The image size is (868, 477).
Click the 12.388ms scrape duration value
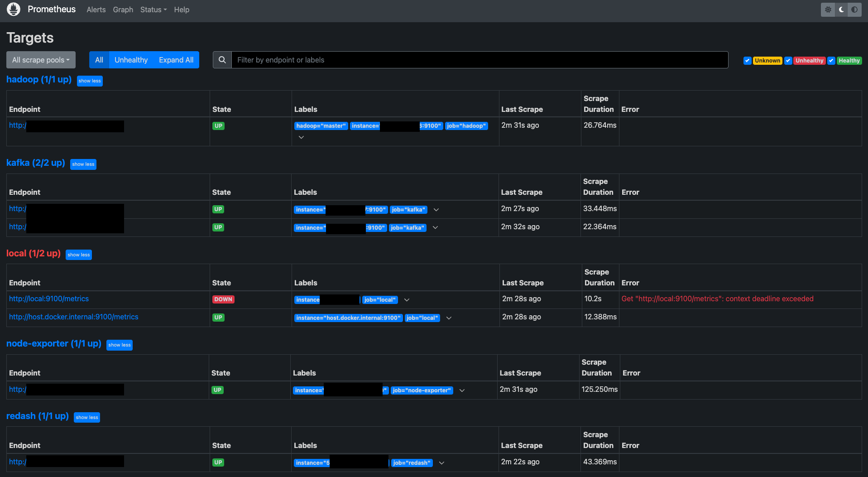coord(600,317)
